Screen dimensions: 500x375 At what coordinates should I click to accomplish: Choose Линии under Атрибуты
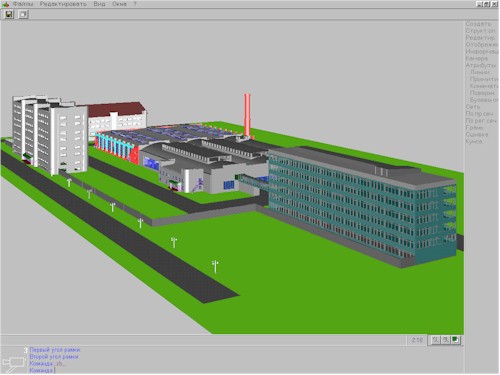(x=480, y=72)
